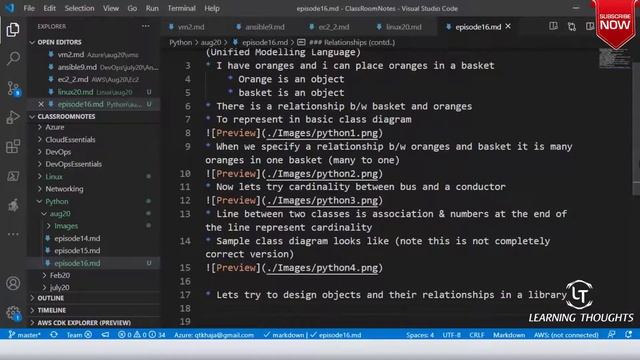640x360 pixels.
Task: Open the Selection menu
Action: tap(79, 8)
